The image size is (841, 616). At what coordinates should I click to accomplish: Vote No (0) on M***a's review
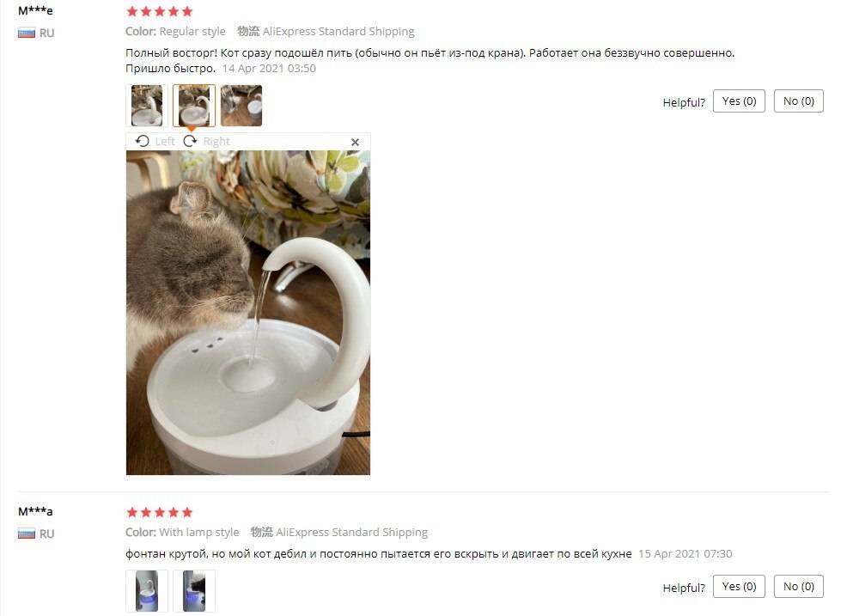799,587
